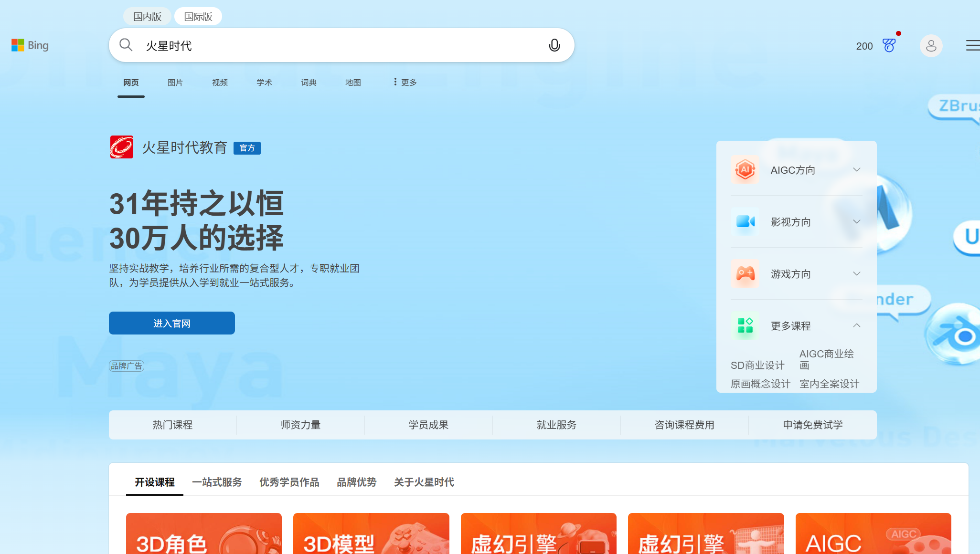Image resolution: width=980 pixels, height=554 pixels.
Task: Open the rewards medal icon
Action: [889, 45]
